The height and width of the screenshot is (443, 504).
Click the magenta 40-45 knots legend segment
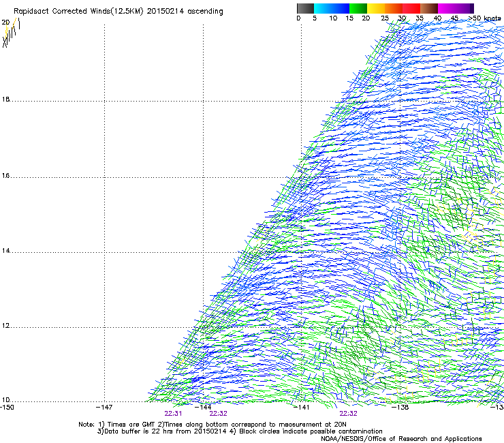447,8
